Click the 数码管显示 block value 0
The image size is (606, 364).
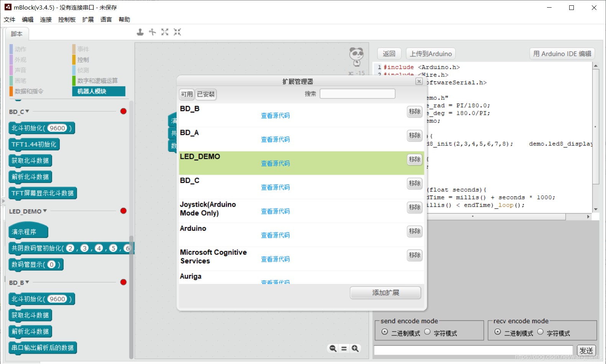52,264
